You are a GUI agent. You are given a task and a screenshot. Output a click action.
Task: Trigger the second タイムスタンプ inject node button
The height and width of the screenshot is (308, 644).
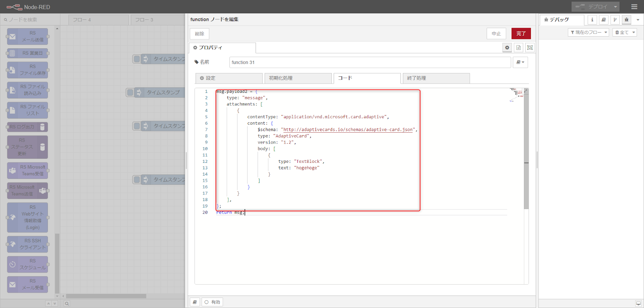130,92
